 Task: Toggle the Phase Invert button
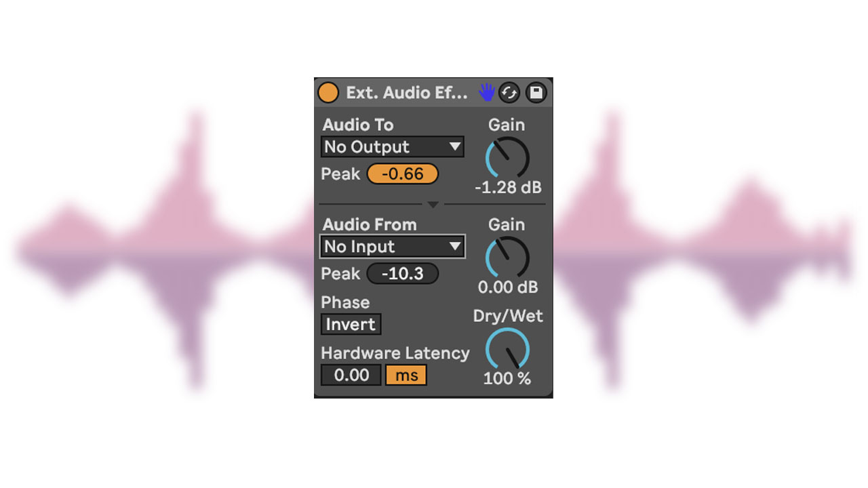click(351, 324)
